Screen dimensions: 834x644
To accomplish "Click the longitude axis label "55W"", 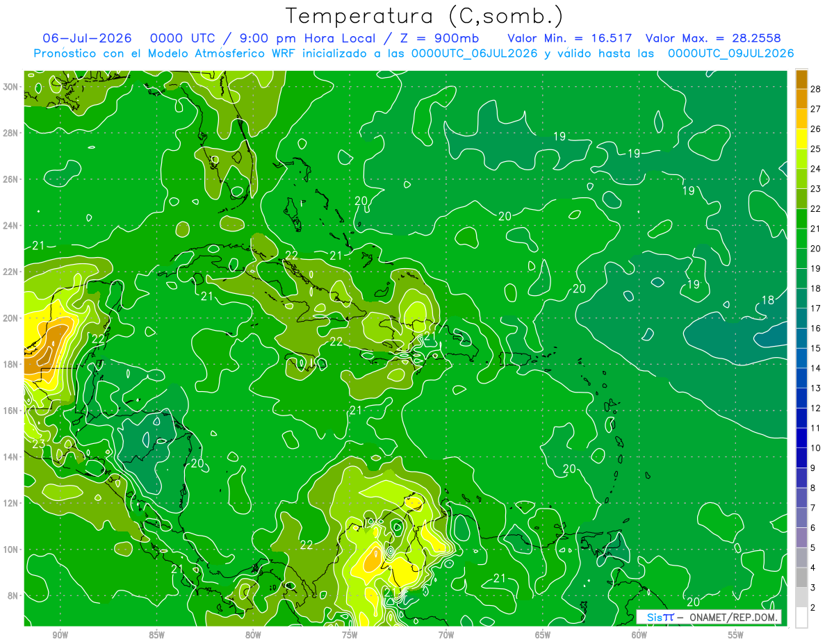I will click(x=736, y=634).
